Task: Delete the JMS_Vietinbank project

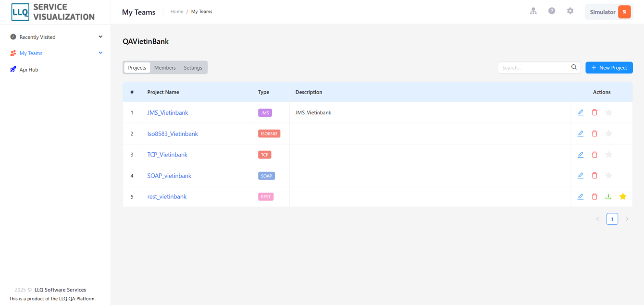Action: pos(594,112)
